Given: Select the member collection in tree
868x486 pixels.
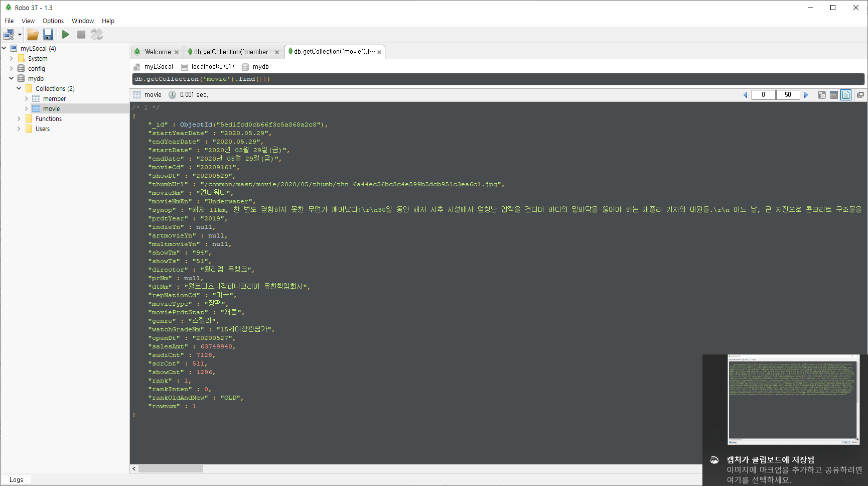Looking at the screenshot, I should click(54, 99).
